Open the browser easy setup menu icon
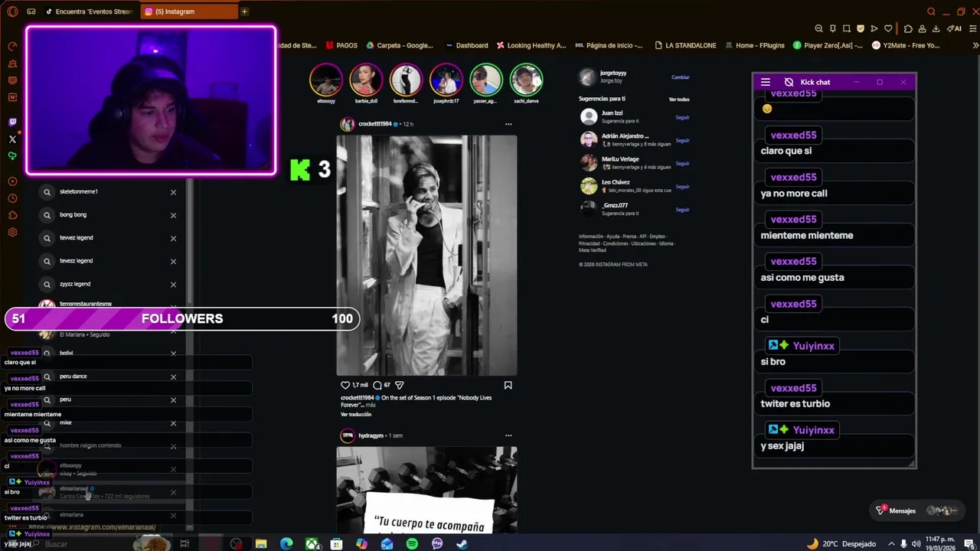Image resolution: width=980 pixels, height=551 pixels. [972, 28]
